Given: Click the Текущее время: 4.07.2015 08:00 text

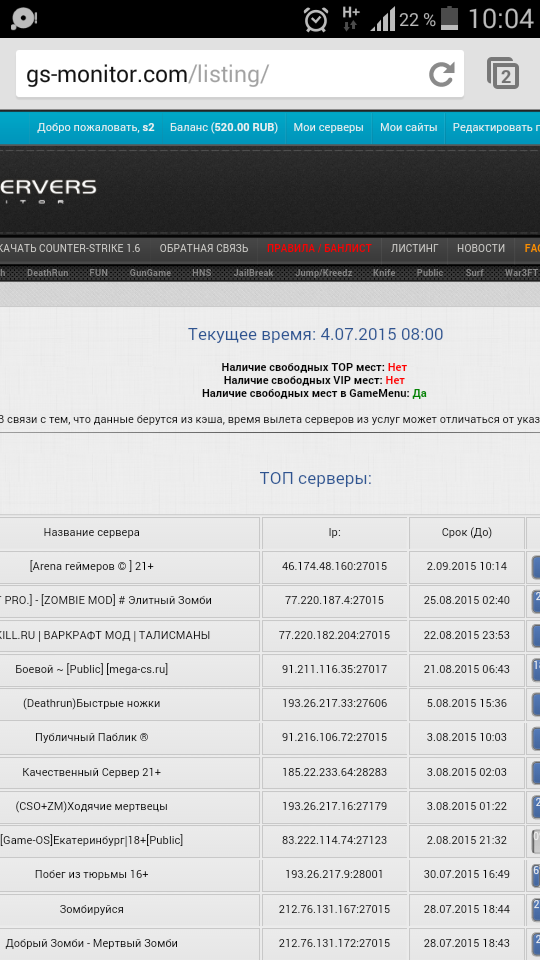Looking at the screenshot, I should (x=315, y=334).
